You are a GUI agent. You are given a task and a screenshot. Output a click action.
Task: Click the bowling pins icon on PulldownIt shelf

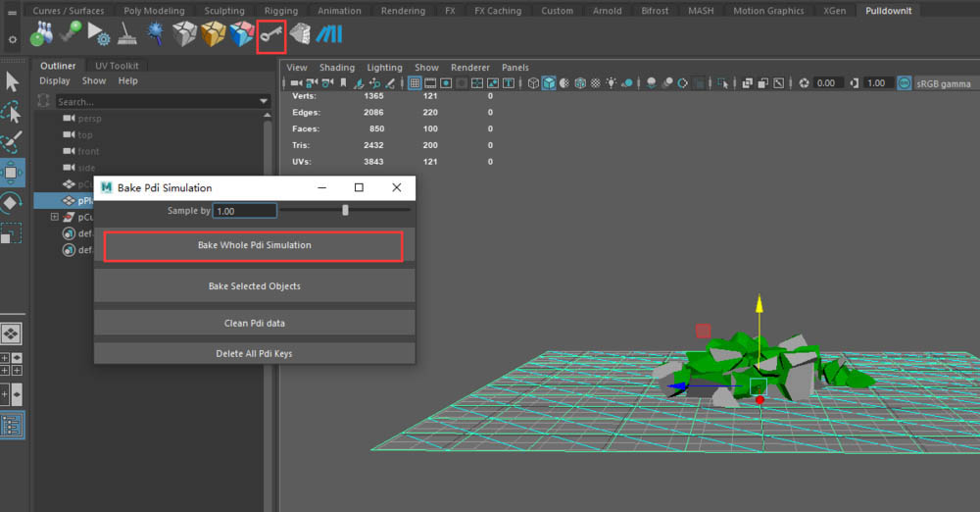(43, 35)
